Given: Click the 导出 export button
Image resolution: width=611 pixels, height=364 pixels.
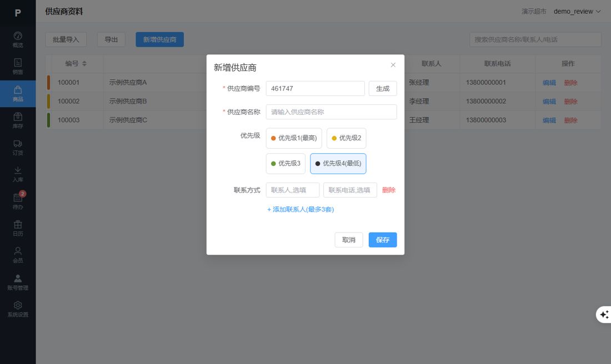Looking at the screenshot, I should point(111,39).
